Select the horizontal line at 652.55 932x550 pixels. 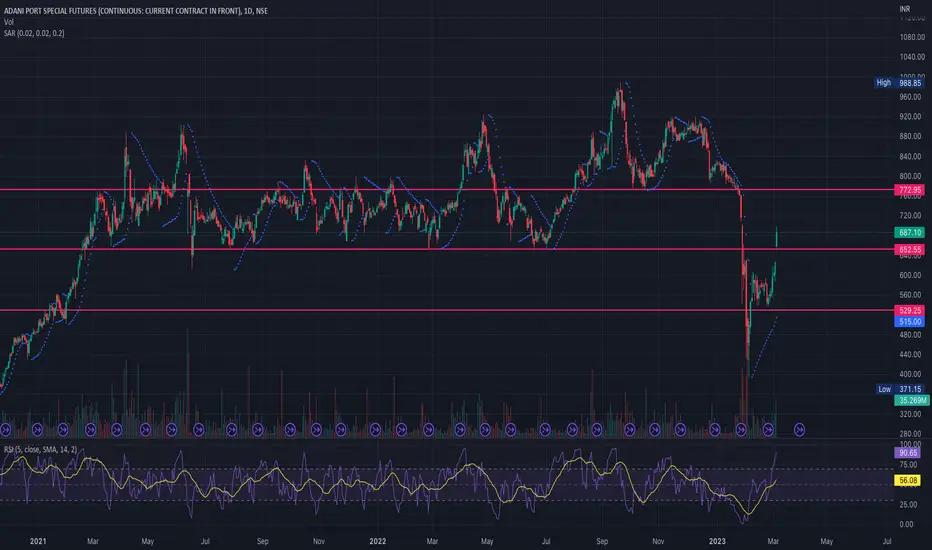click(446, 249)
